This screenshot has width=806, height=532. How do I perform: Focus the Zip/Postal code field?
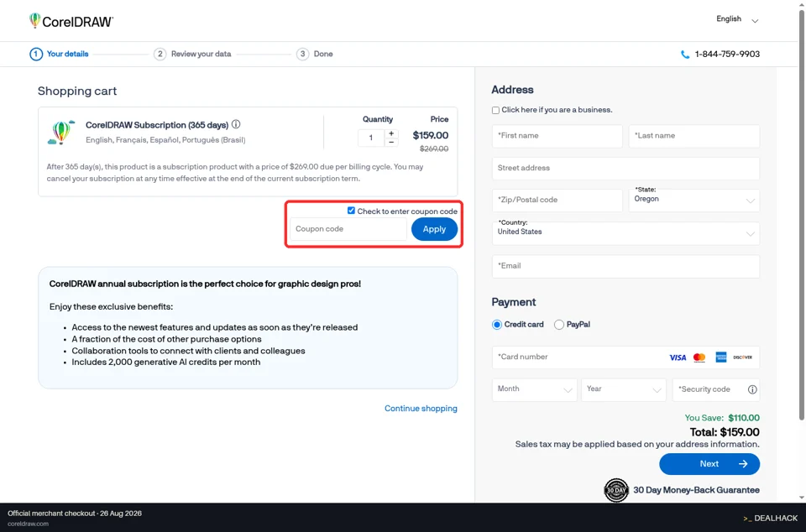[x=557, y=201]
